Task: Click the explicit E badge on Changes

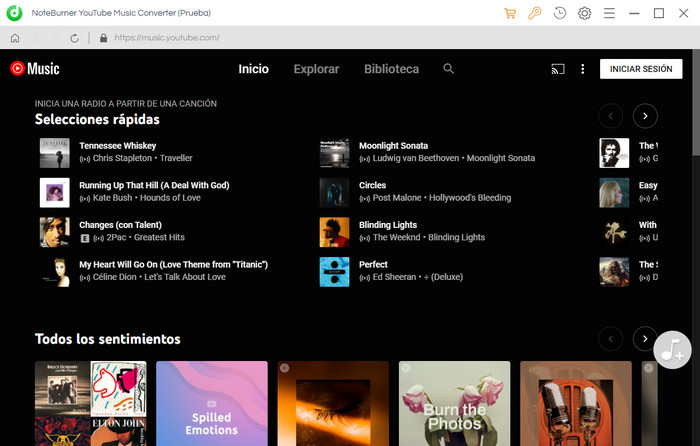Action: click(85, 238)
